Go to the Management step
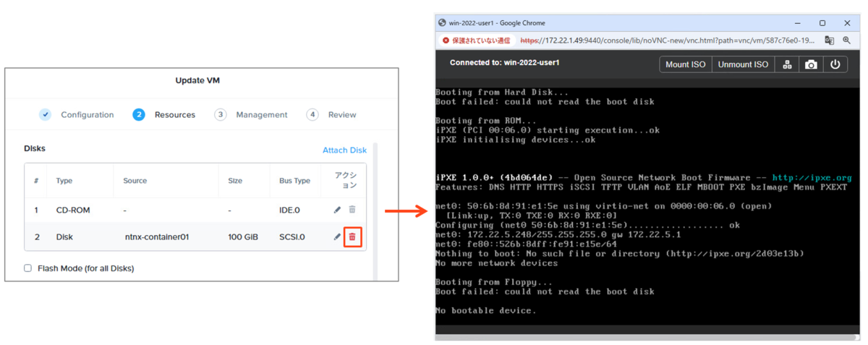This screenshot has height=345, width=868. click(x=251, y=114)
